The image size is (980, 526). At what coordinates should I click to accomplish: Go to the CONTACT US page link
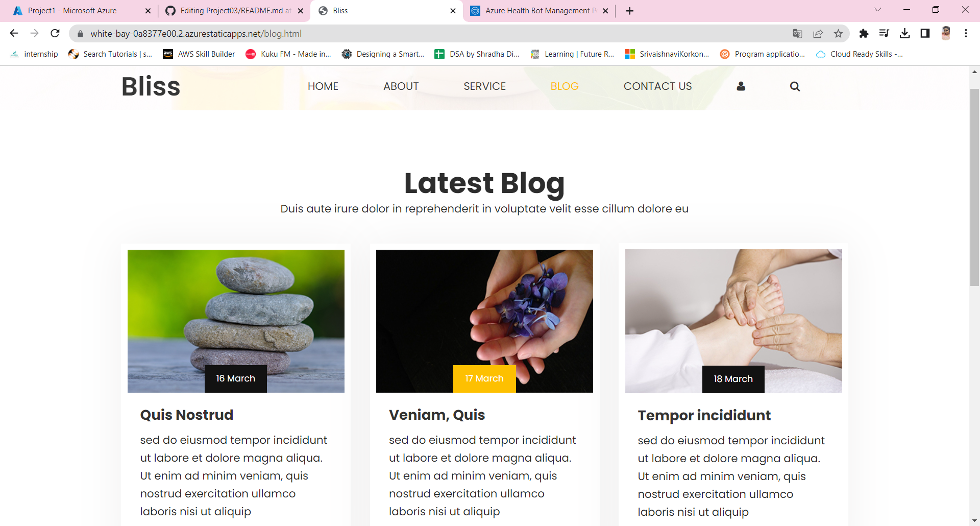(657, 86)
